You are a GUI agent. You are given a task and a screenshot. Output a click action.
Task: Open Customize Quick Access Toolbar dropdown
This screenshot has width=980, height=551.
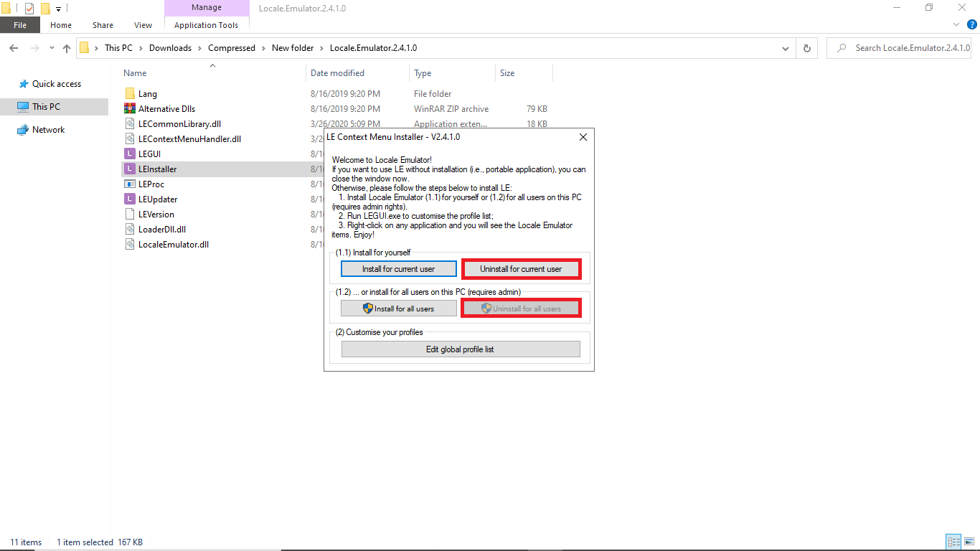(59, 9)
